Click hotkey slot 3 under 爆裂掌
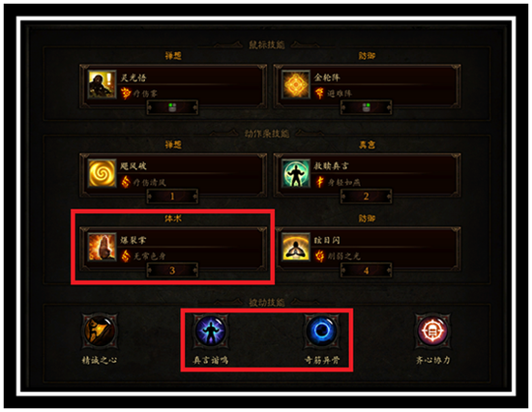This screenshot has height=412, width=532. coord(172,270)
